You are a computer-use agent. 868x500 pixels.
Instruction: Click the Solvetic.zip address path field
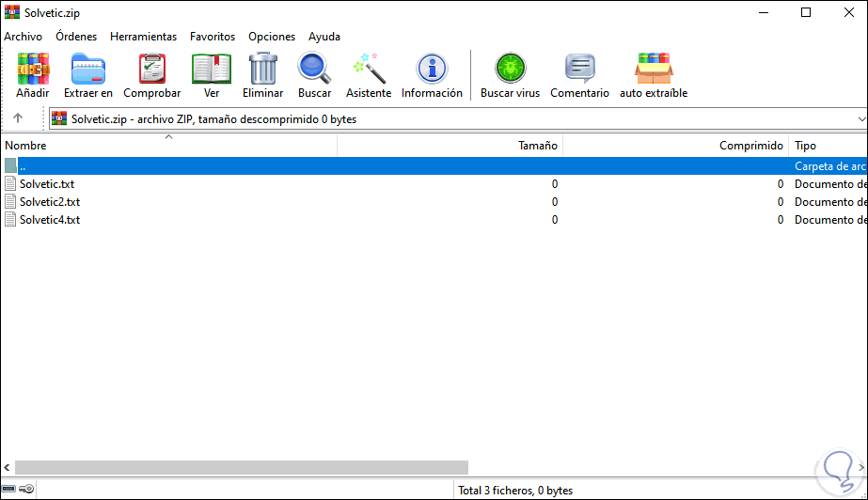tap(458, 119)
